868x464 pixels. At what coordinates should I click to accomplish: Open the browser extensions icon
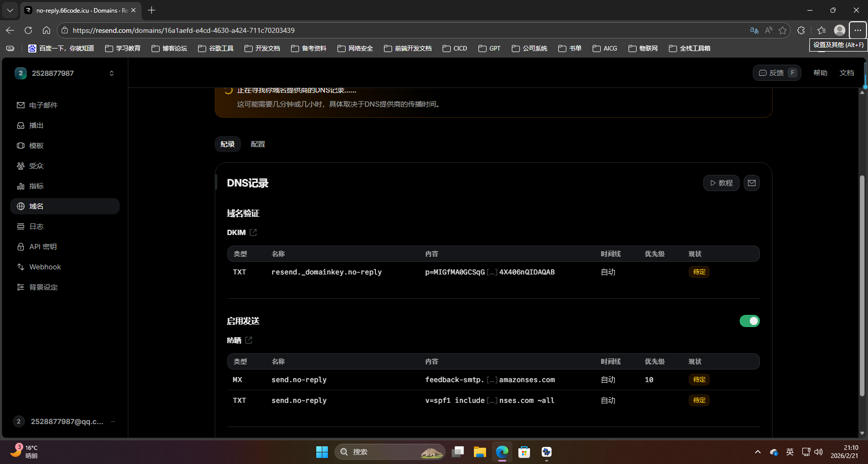pyautogui.click(x=801, y=30)
